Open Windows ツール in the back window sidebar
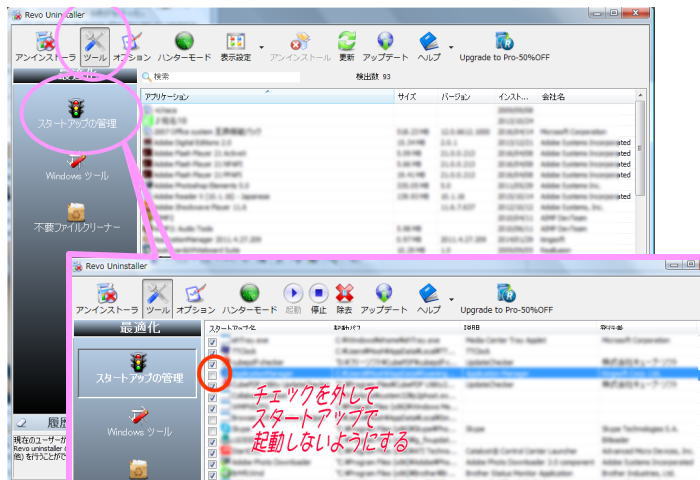Viewport: 700px width, 480px height. (77, 169)
